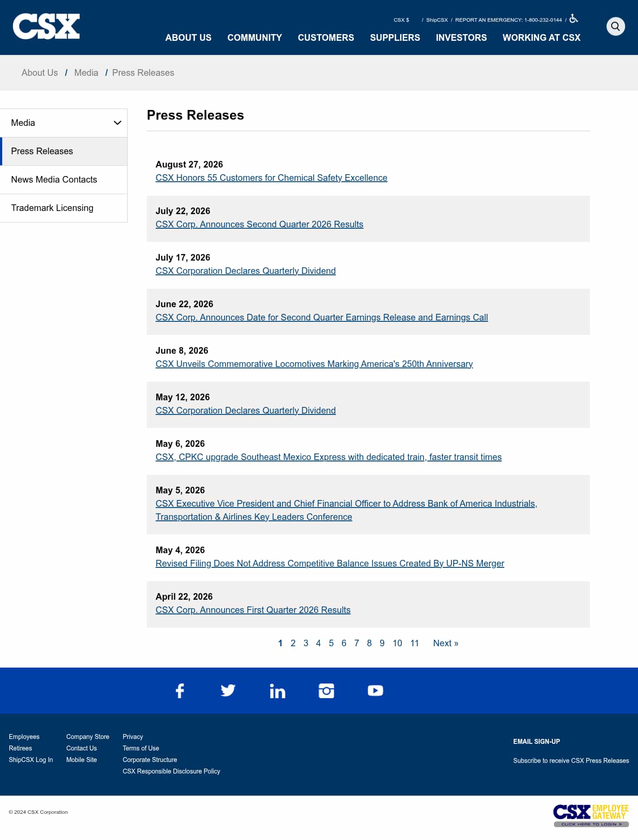Select Press Releases in the sidebar
Image resolution: width=638 pixels, height=840 pixels.
[64, 151]
